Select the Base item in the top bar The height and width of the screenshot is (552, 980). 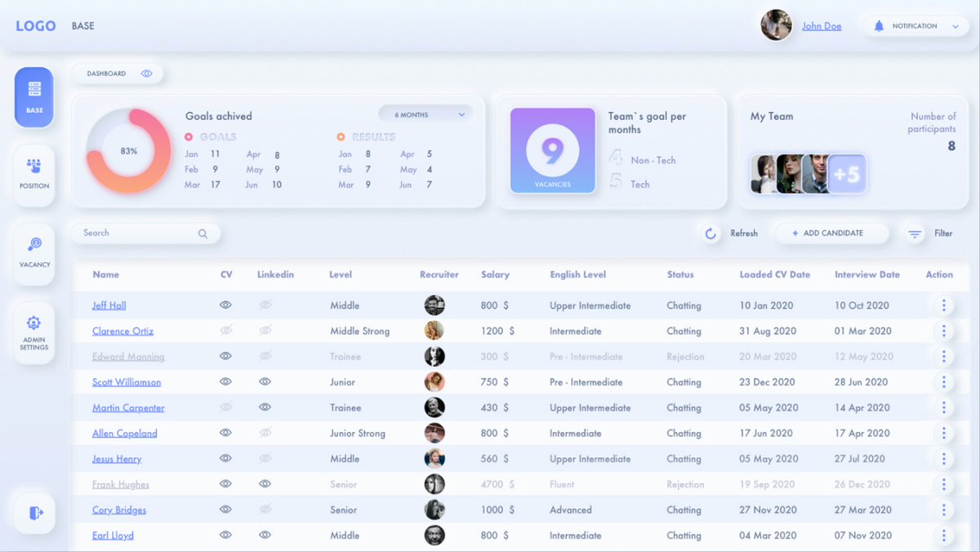(x=82, y=25)
